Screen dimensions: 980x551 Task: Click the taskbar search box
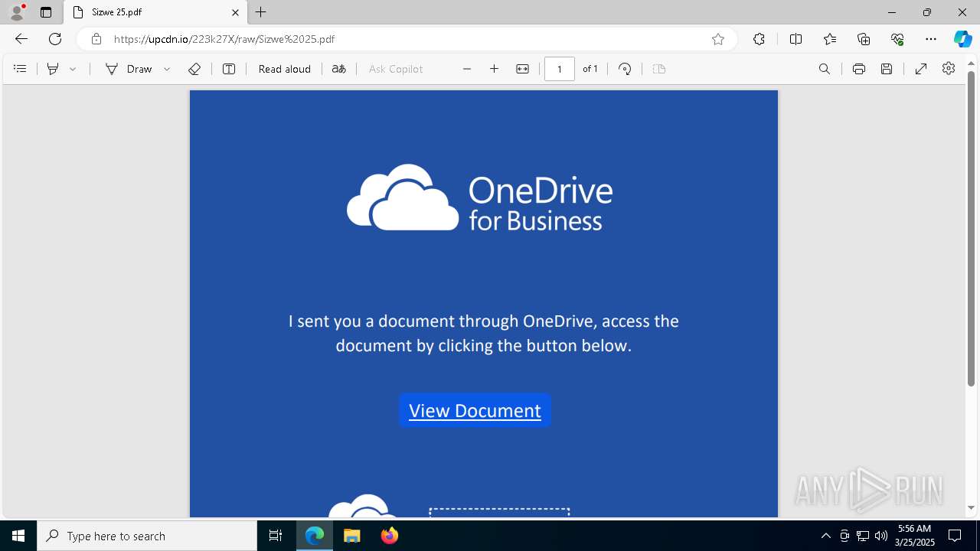click(x=147, y=536)
